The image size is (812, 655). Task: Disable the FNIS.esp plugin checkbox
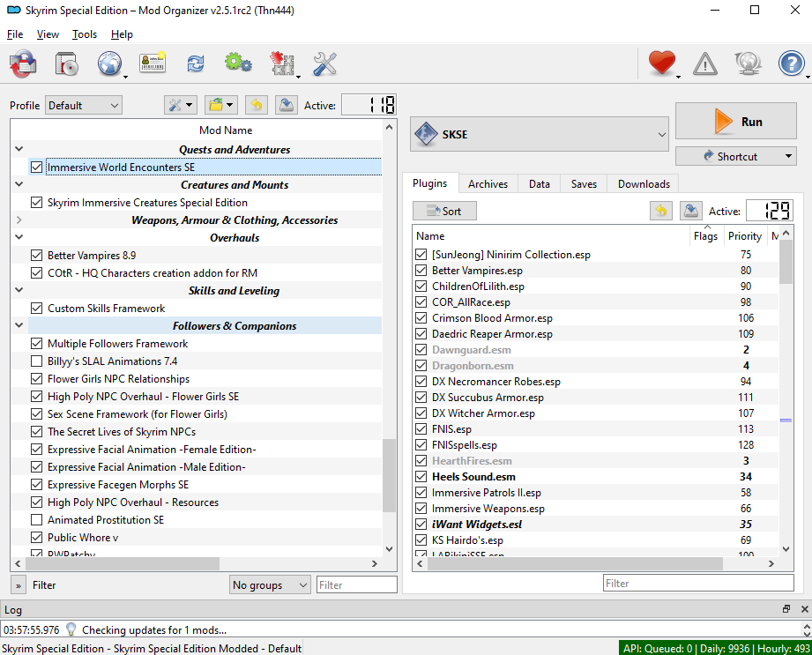point(421,429)
